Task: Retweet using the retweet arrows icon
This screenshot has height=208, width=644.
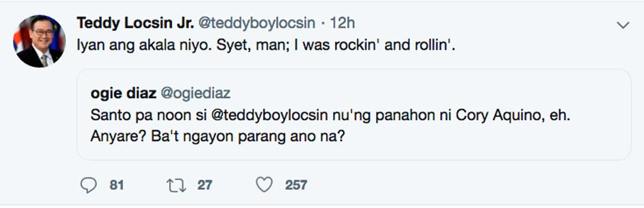Action: [175, 185]
